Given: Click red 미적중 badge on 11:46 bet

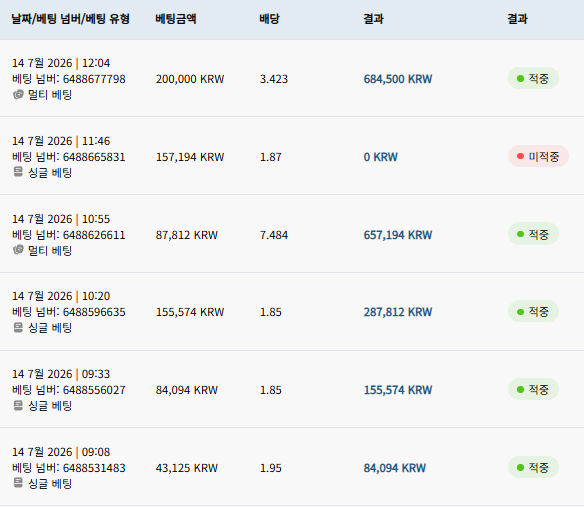Looking at the screenshot, I should pos(538,156).
